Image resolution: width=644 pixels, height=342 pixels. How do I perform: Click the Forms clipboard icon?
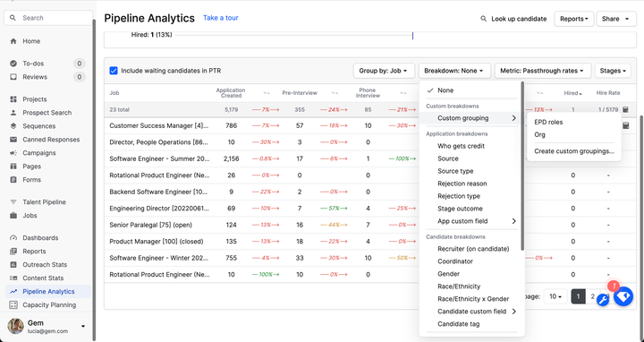[13, 180]
